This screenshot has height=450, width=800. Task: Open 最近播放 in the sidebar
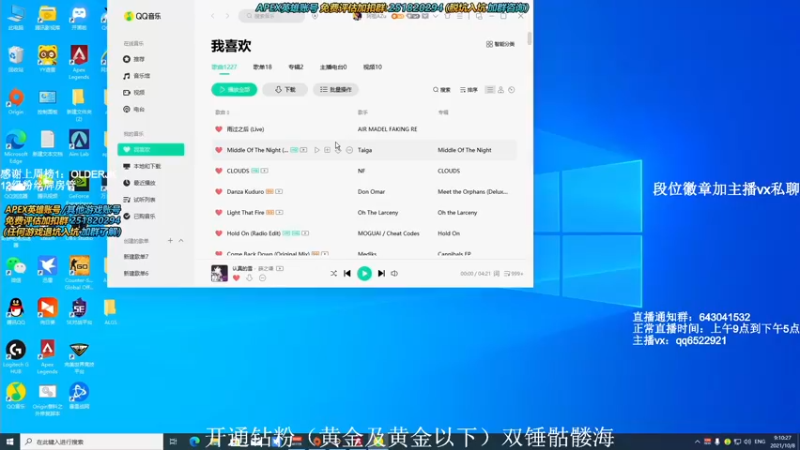(x=139, y=183)
